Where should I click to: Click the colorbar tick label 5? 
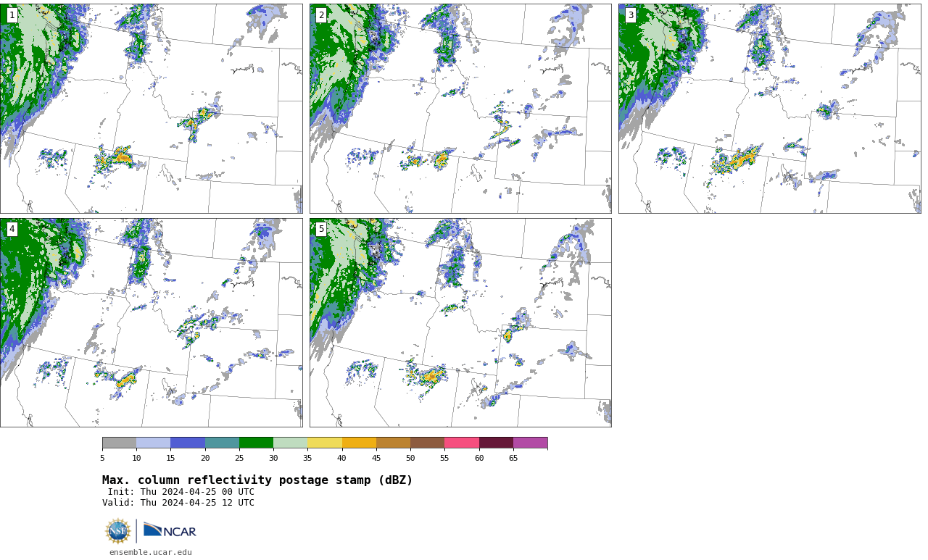click(102, 458)
